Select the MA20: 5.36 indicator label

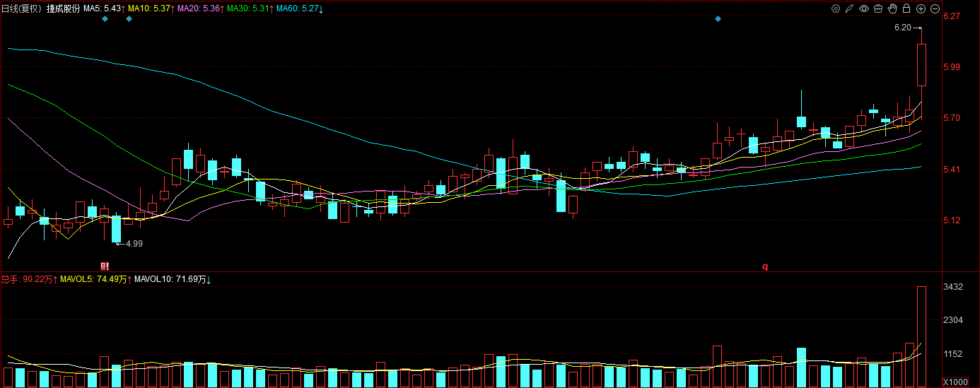pos(200,8)
